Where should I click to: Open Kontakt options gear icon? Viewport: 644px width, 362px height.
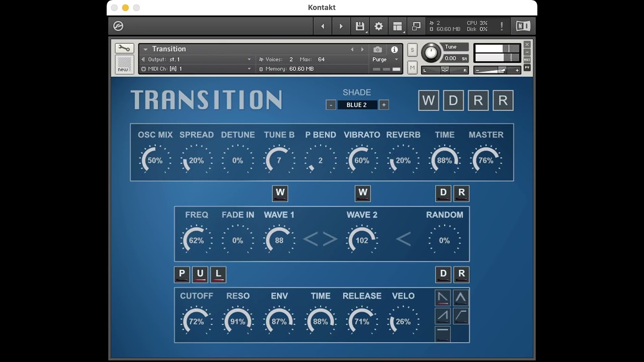(x=379, y=26)
